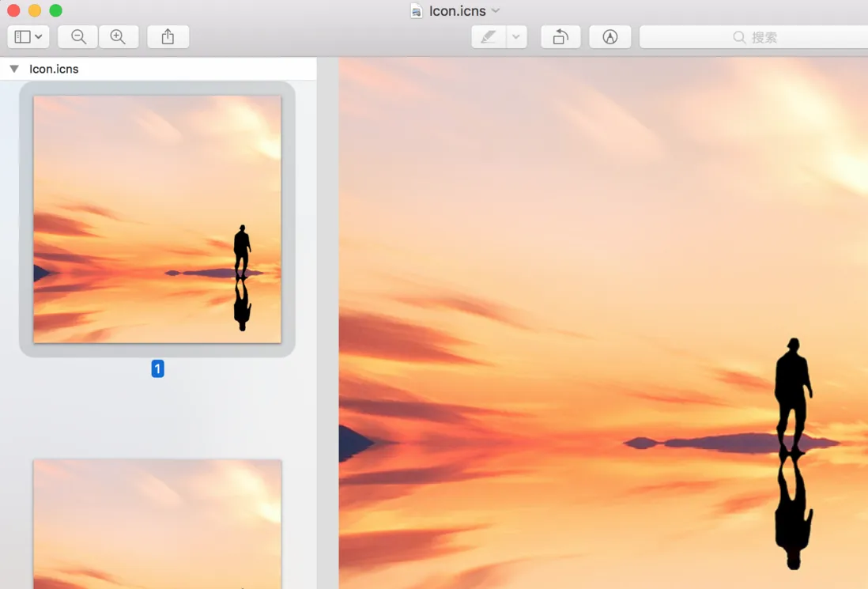
Task: Click the page number 1 badge
Action: tap(158, 368)
